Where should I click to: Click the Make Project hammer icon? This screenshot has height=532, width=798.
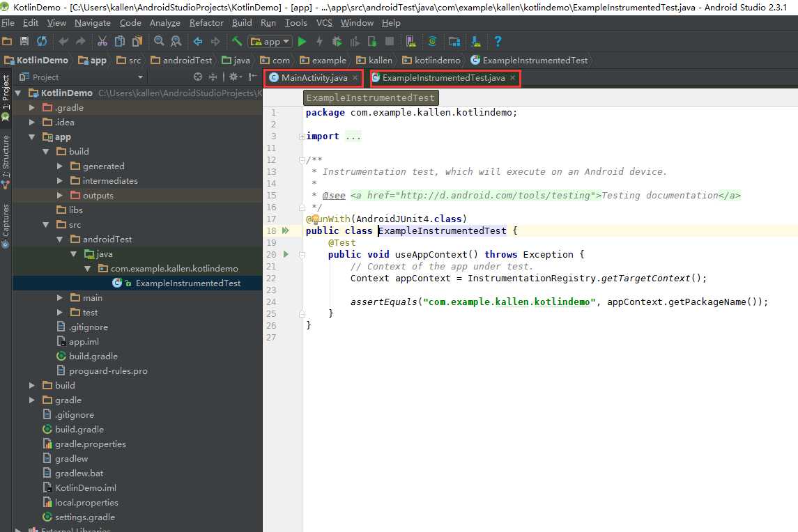tap(237, 42)
